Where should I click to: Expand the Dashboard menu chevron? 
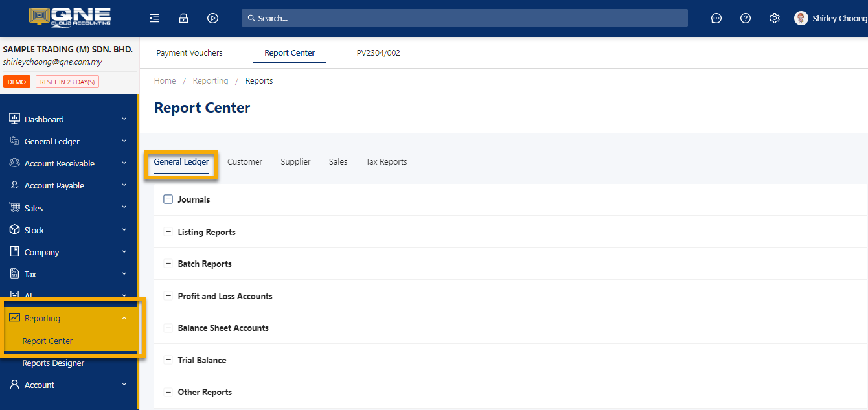coord(124,119)
